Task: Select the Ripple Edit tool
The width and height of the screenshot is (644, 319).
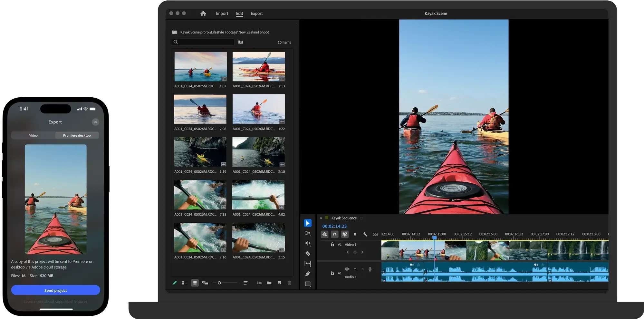Action: [308, 243]
